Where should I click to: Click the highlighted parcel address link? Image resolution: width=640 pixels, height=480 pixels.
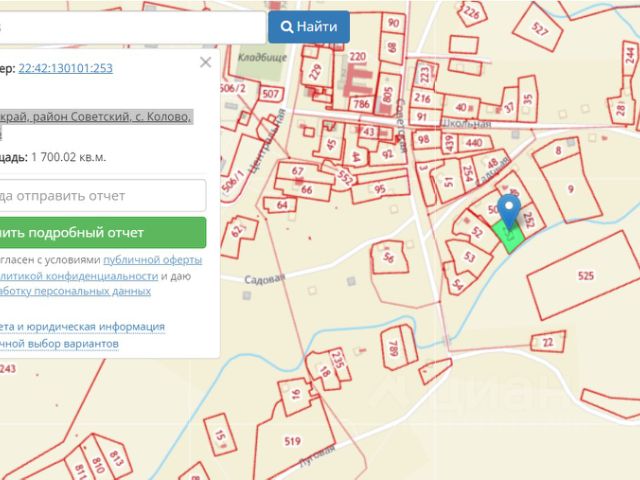(95, 117)
